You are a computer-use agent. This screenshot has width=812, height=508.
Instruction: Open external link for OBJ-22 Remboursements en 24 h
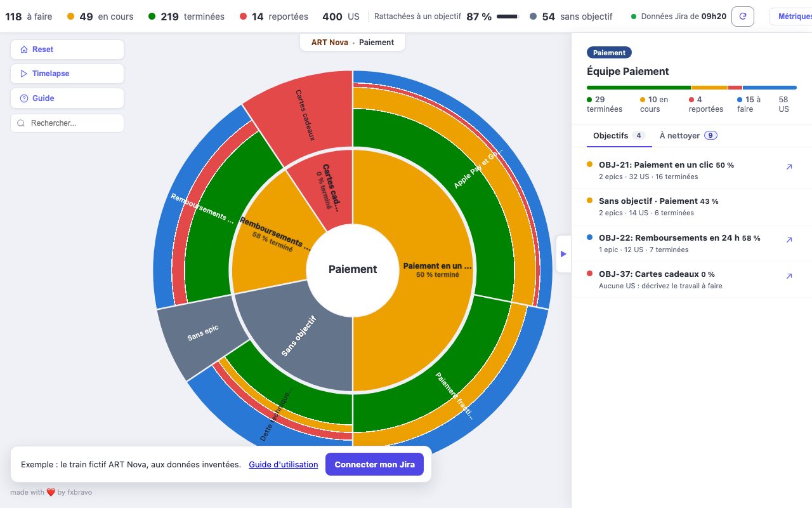(x=789, y=240)
